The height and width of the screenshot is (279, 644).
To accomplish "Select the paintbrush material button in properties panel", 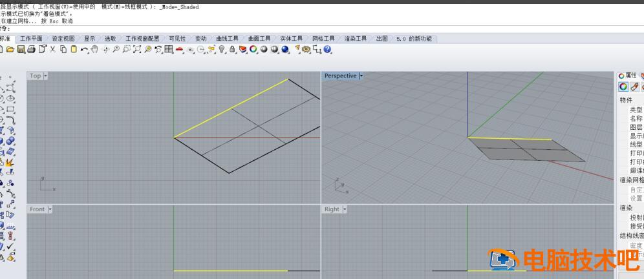I will coord(634,87).
